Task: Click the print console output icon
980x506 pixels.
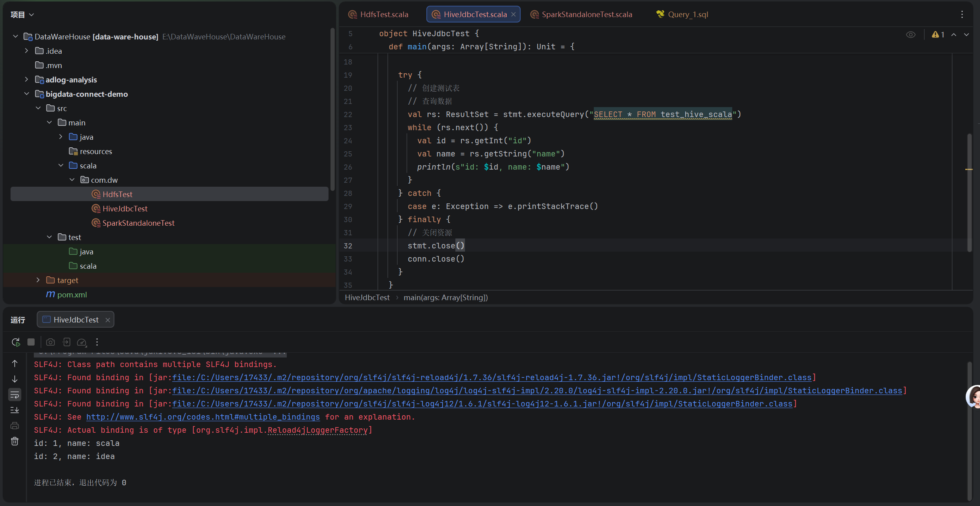Action: pos(15,426)
